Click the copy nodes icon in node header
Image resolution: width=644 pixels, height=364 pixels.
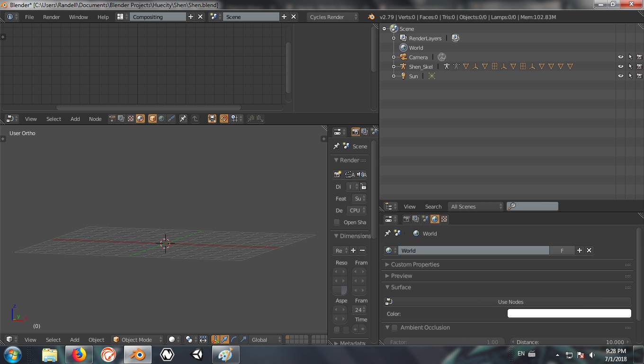[251, 118]
